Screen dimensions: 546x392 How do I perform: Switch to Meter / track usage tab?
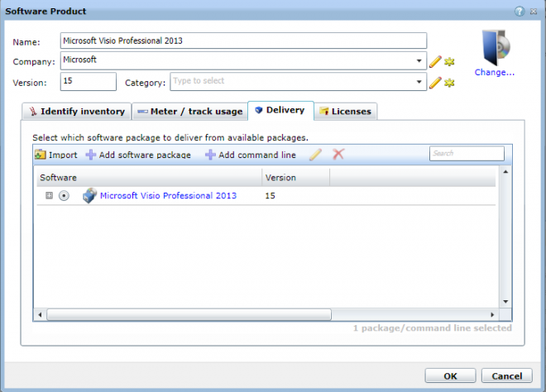tap(189, 112)
